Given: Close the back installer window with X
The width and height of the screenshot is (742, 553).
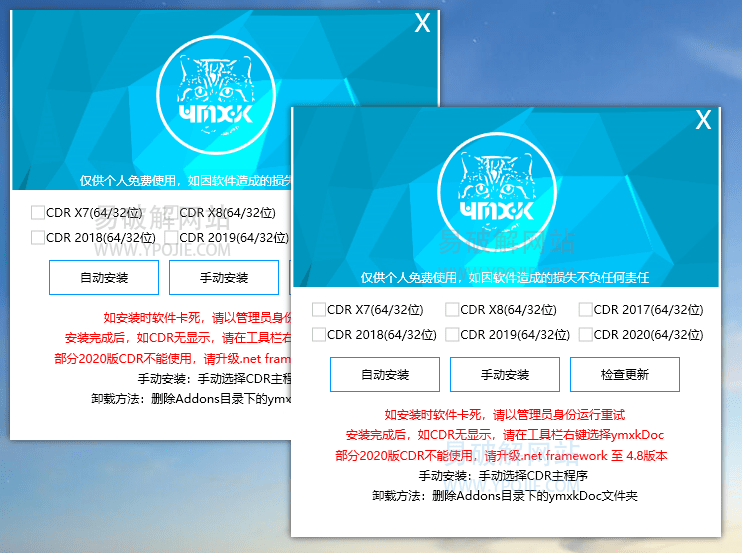Looking at the screenshot, I should point(422,23).
